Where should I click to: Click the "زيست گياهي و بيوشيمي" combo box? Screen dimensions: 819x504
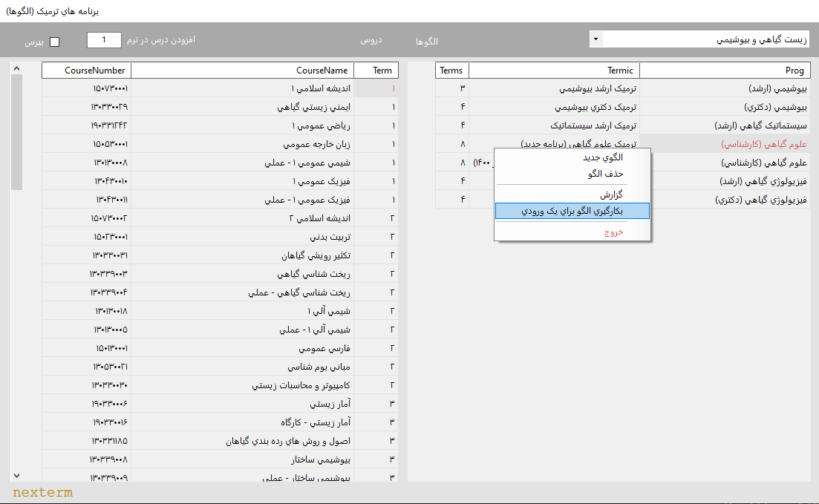705,39
